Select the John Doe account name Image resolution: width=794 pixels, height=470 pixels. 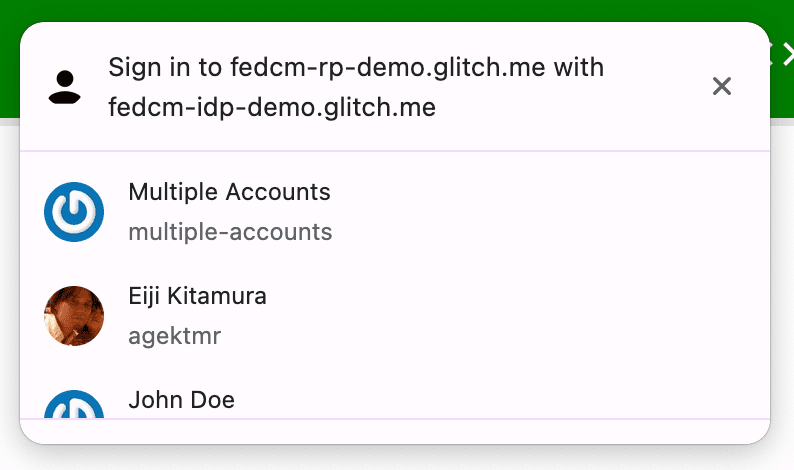[x=181, y=400]
